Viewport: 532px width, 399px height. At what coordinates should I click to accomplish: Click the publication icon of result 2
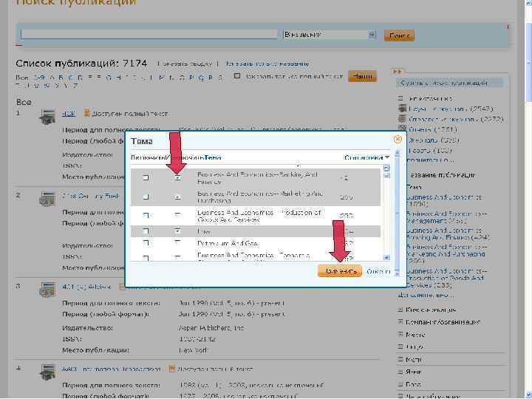[x=47, y=199]
